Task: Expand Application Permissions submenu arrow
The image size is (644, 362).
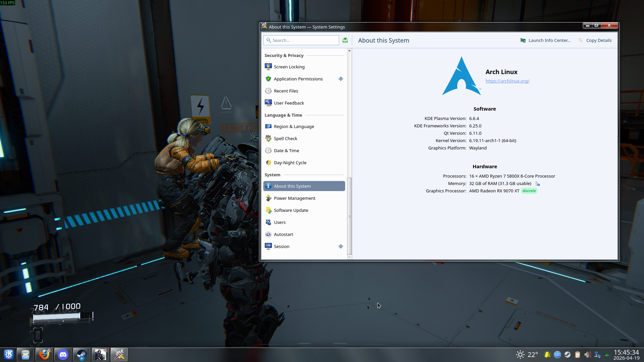Action: 341,79
